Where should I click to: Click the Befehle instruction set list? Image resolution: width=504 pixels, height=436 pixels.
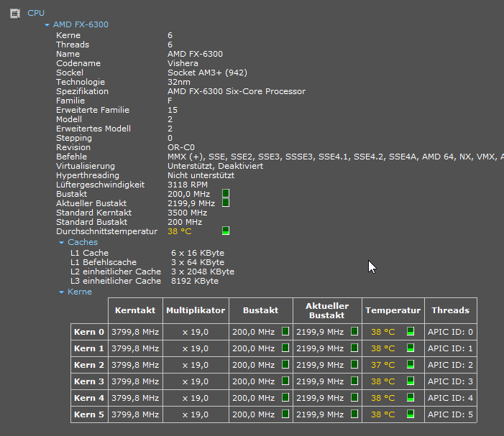coord(336,157)
